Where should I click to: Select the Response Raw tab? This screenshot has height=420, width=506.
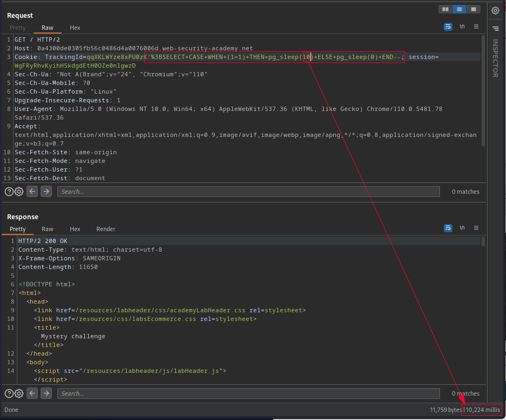pos(48,229)
